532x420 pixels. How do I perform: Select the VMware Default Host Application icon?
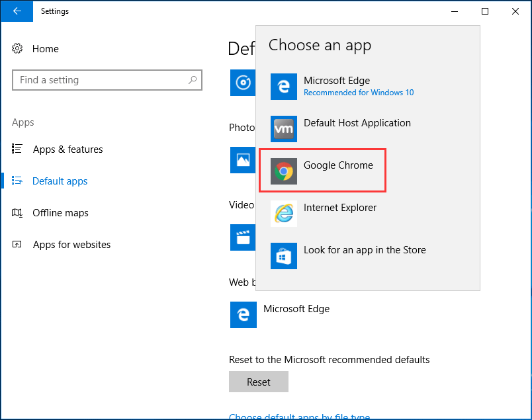click(284, 129)
